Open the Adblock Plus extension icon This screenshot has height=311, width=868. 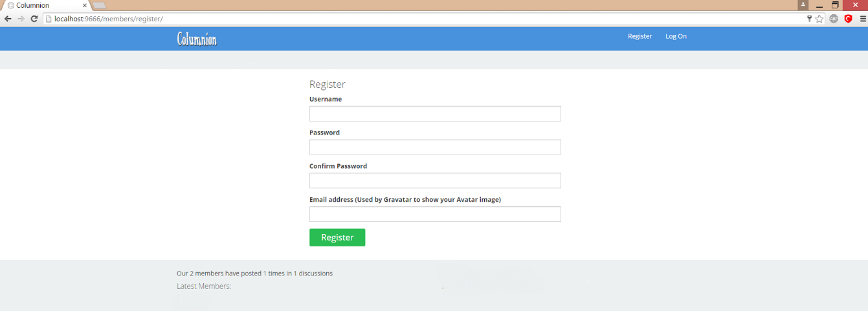pyautogui.click(x=834, y=19)
